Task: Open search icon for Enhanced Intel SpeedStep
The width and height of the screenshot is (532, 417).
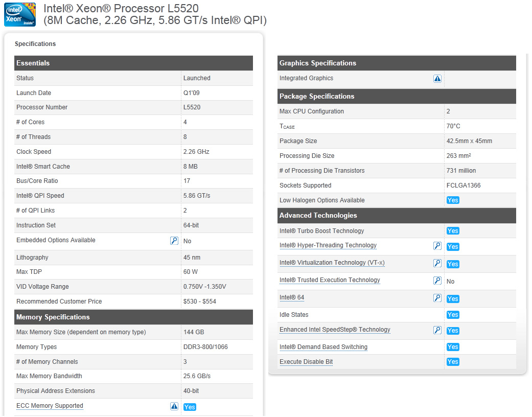Action: pos(437,330)
